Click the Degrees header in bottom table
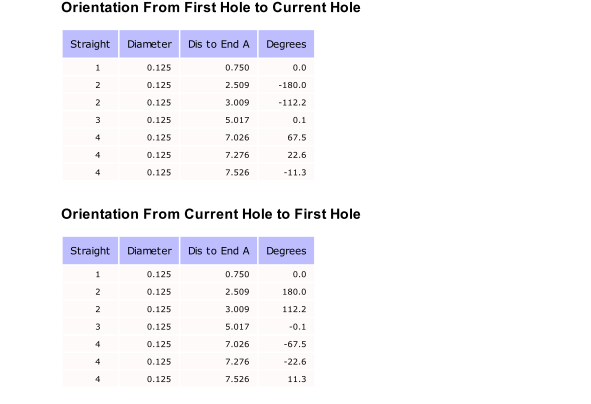 (x=286, y=251)
